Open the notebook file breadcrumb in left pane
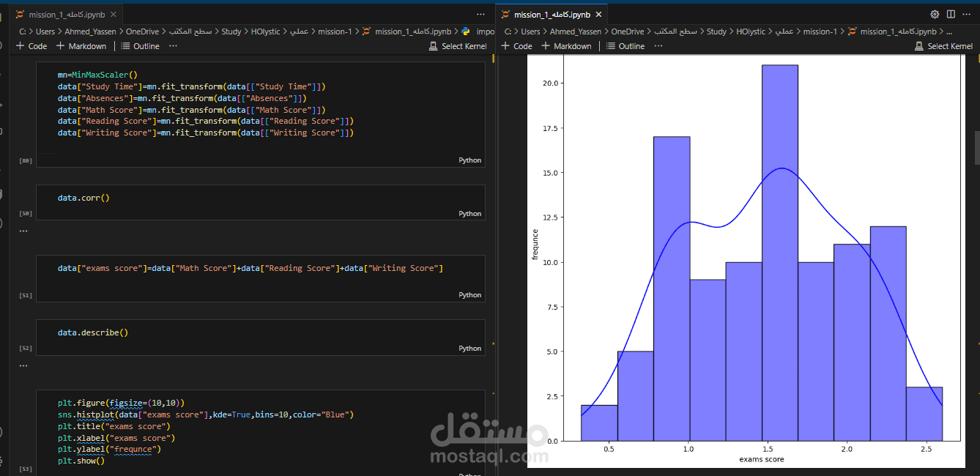This screenshot has height=476, width=980. (407, 31)
